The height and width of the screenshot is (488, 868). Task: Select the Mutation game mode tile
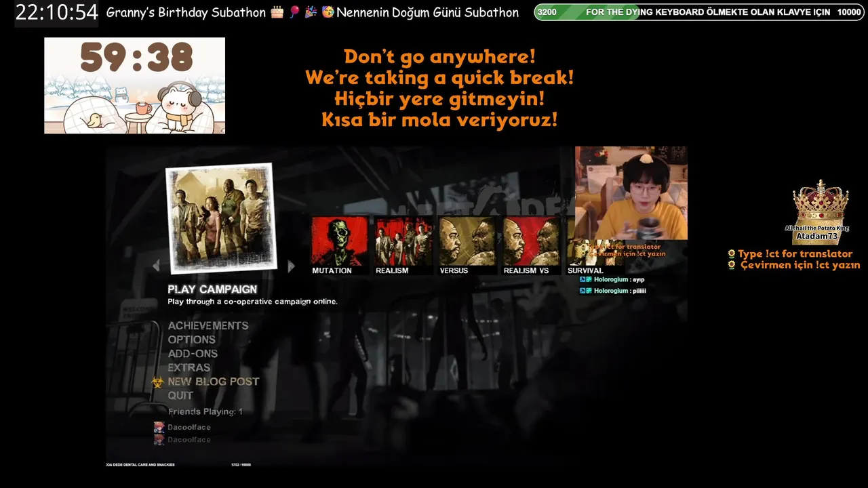click(x=339, y=245)
